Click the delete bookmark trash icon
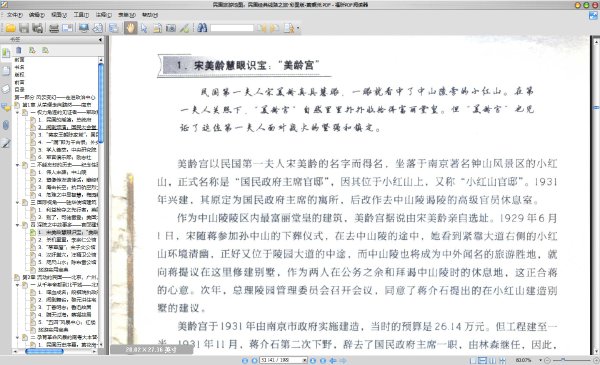 point(19,50)
